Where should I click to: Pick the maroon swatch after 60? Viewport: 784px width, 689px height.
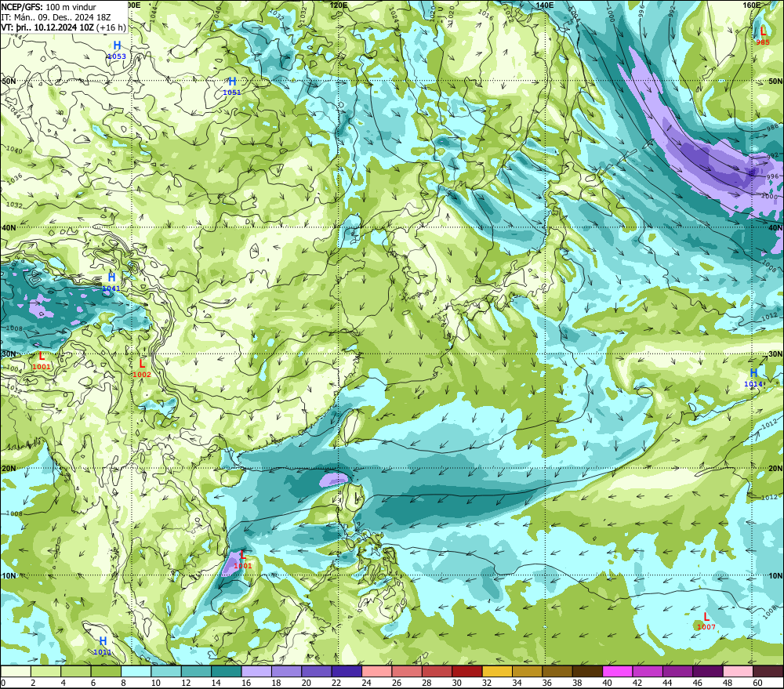point(768,672)
